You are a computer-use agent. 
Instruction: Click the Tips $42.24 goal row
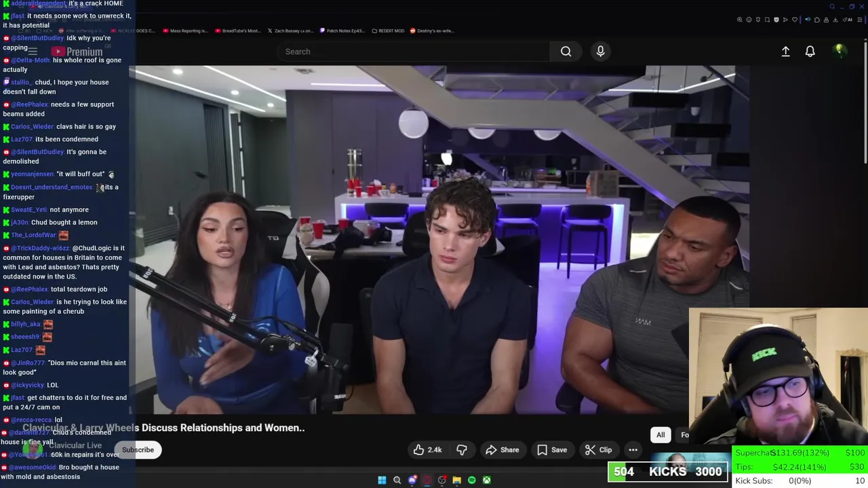point(800,467)
